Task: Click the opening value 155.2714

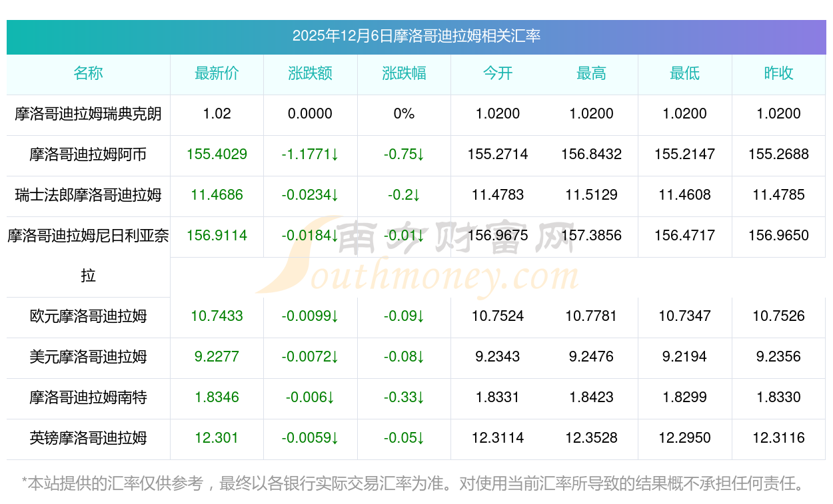Action: click(498, 154)
